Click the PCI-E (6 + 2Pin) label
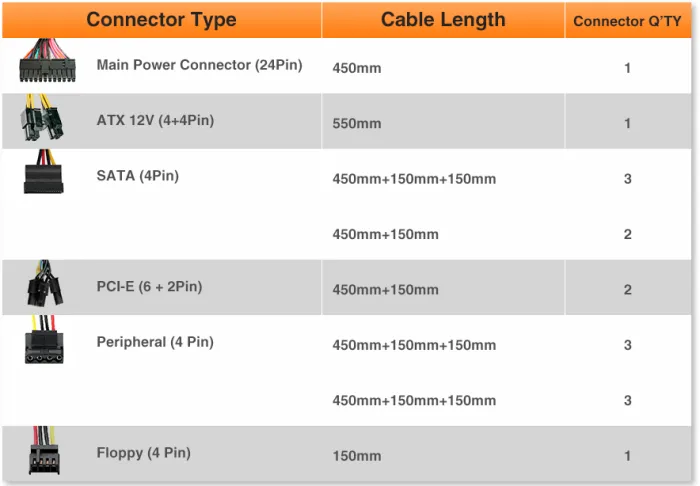Image resolution: width=700 pixels, height=486 pixels. pos(149,287)
